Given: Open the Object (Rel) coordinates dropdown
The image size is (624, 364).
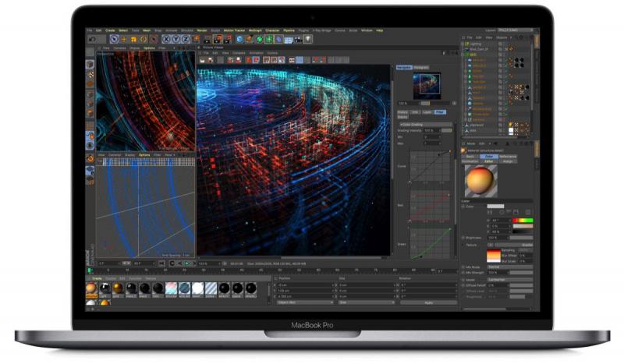Looking at the screenshot, I should coord(305,302).
